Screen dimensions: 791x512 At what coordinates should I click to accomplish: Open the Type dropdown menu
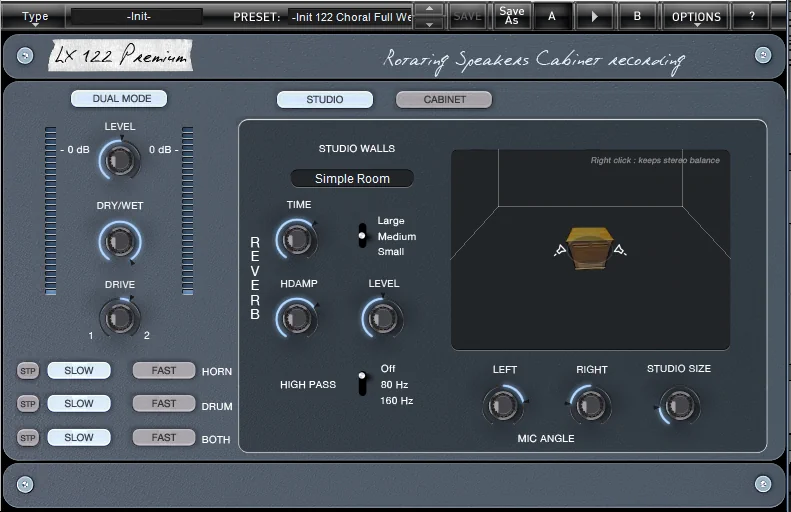pyautogui.click(x=35, y=17)
